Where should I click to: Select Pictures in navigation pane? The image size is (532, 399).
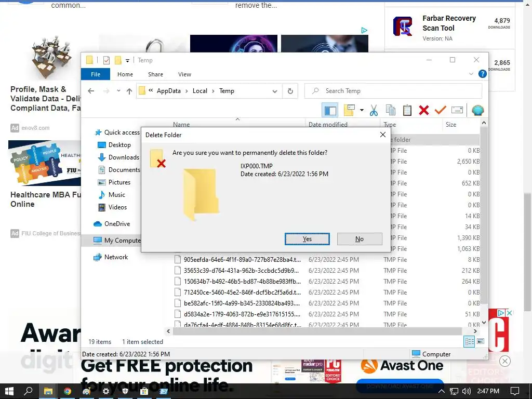(114, 182)
